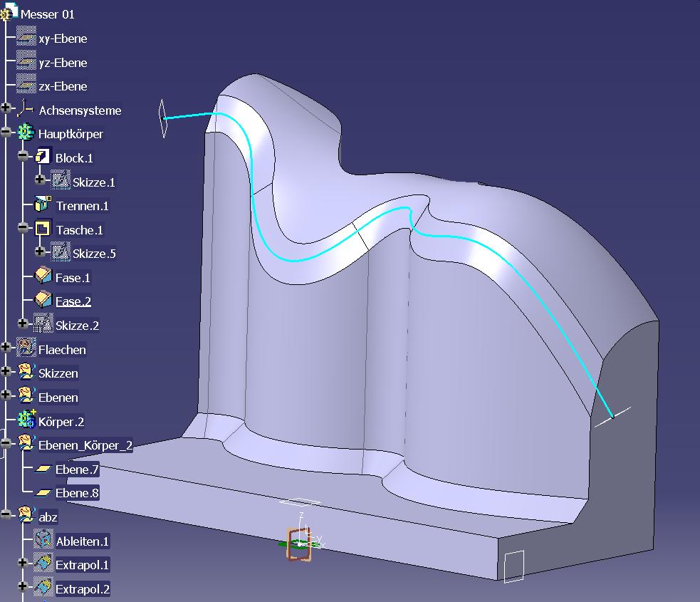Expand the Ebenen node
This screenshot has width=700, height=602.
[x=6, y=395]
